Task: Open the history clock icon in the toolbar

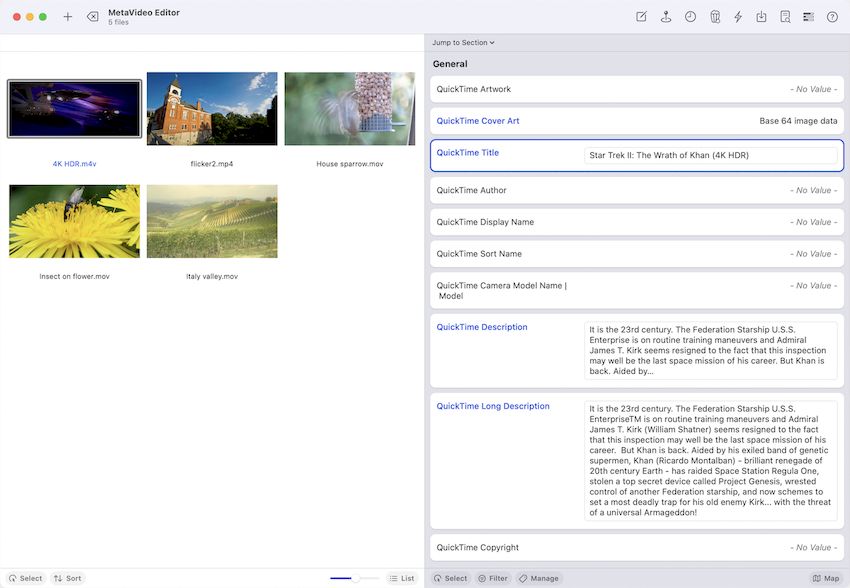Action: [690, 16]
